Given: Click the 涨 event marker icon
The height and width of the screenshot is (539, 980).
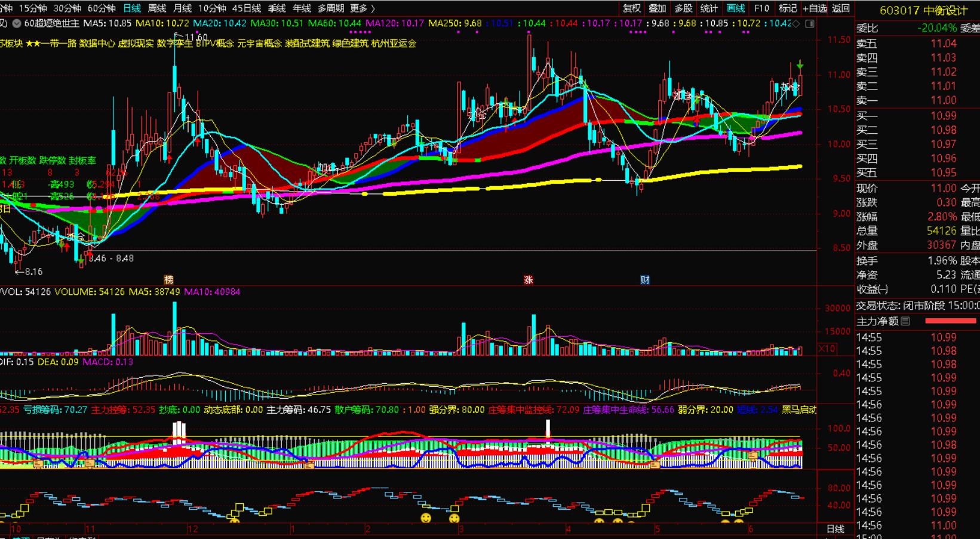Looking at the screenshot, I should [528, 280].
